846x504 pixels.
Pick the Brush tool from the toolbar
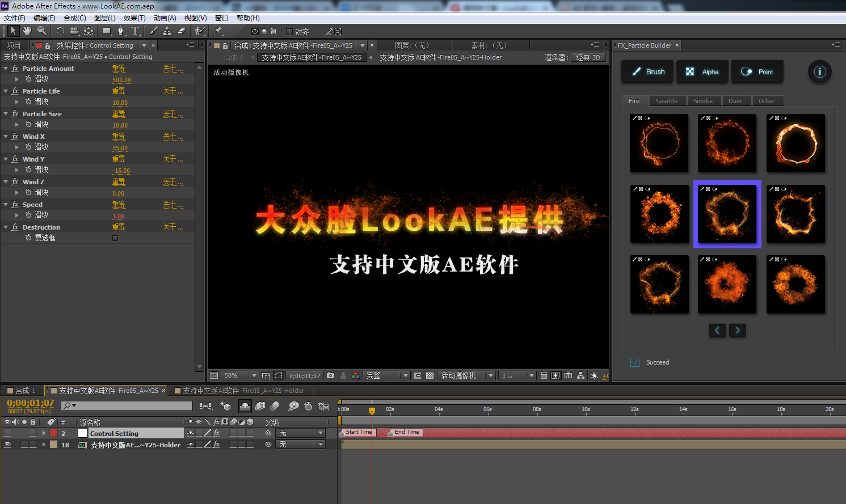pyautogui.click(x=153, y=31)
